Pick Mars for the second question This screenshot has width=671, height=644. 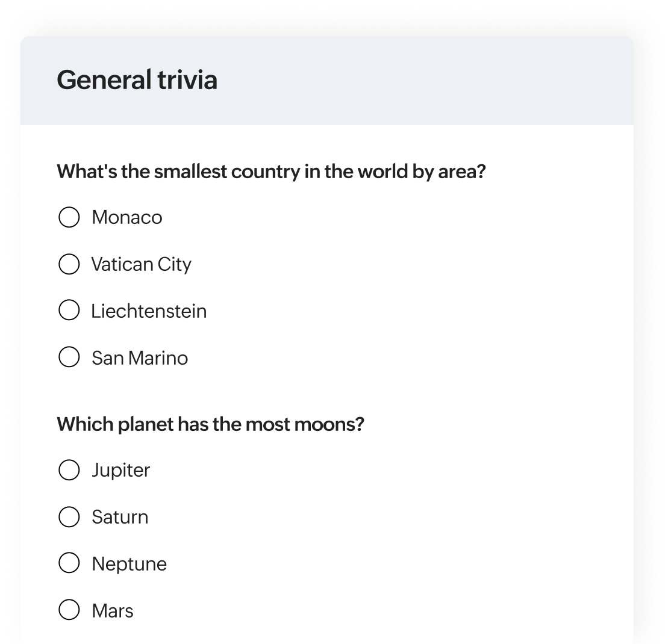[69, 610]
